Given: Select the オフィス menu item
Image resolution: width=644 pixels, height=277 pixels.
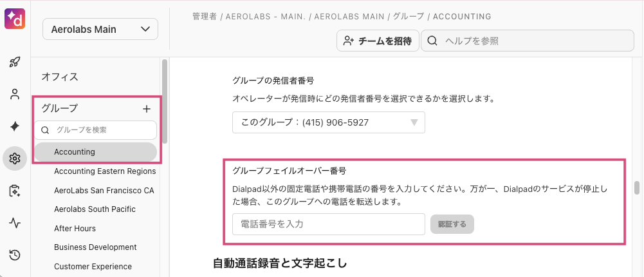Looking at the screenshot, I should (x=60, y=77).
